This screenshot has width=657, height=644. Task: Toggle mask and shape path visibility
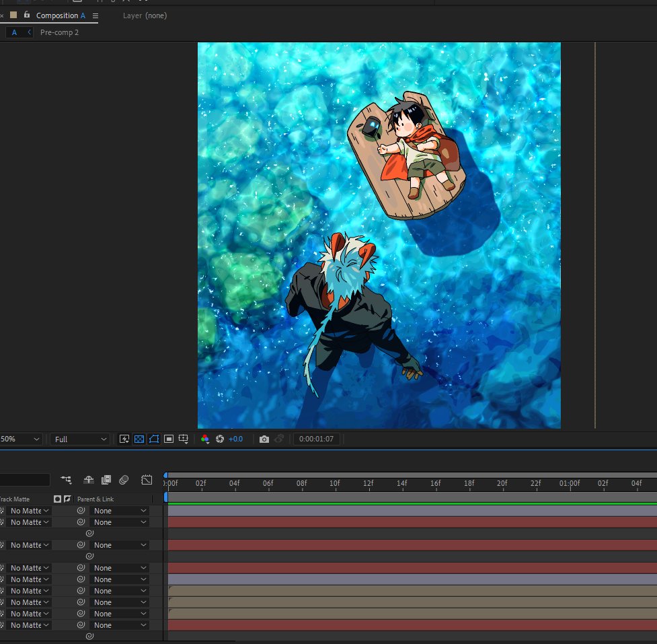click(x=154, y=439)
